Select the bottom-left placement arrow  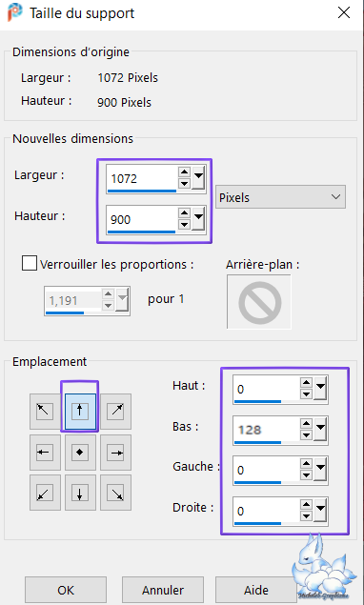point(45,493)
